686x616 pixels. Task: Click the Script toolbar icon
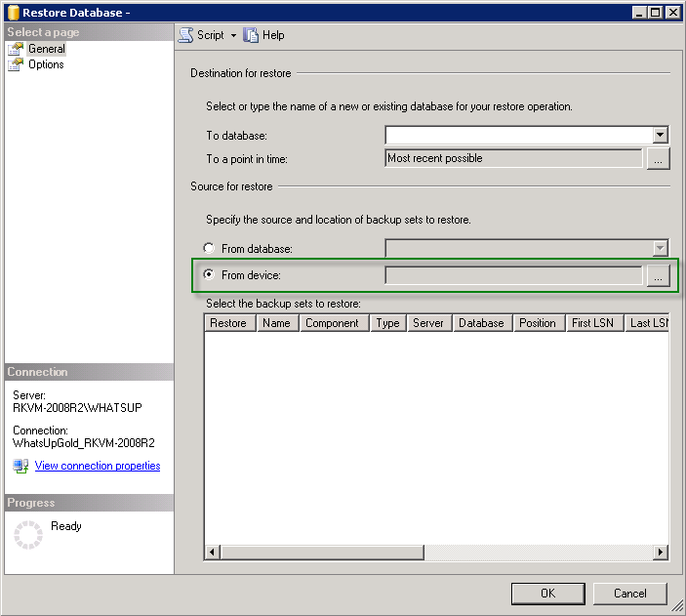[186, 35]
